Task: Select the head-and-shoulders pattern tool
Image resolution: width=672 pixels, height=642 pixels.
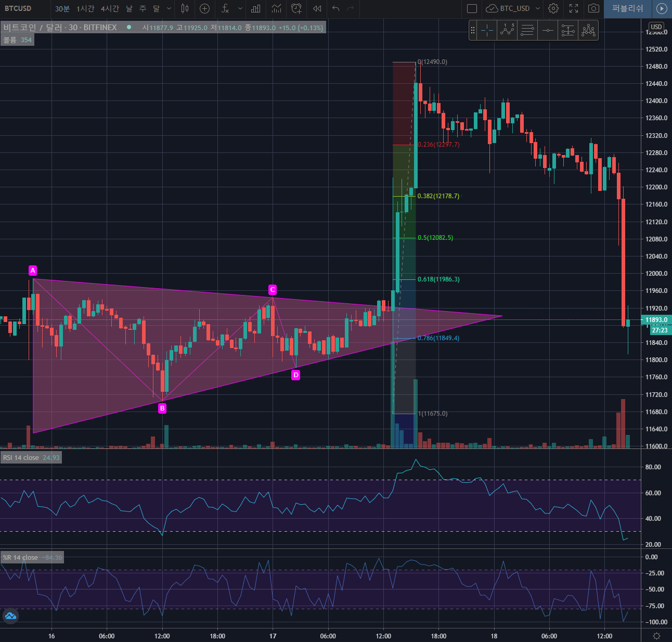Action: (588, 31)
